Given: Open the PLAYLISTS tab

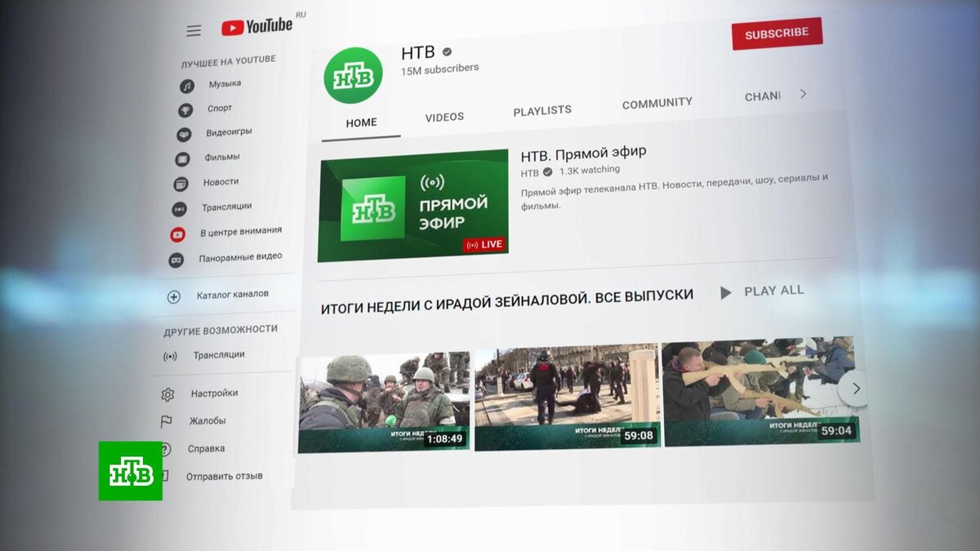Looking at the screenshot, I should coord(542,110).
